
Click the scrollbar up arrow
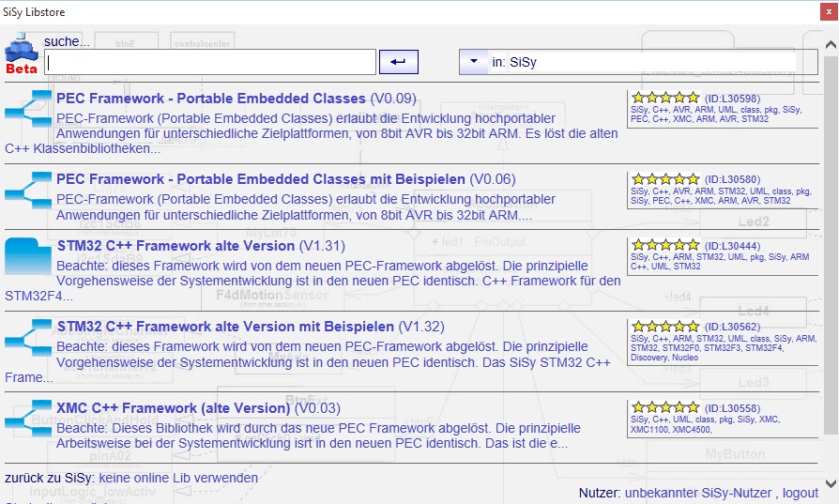[831, 44]
